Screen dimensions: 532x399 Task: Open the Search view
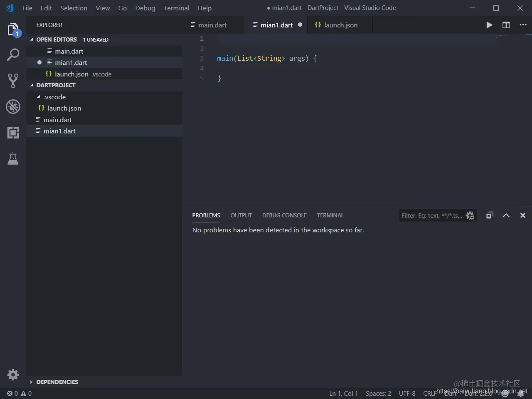tap(13, 54)
